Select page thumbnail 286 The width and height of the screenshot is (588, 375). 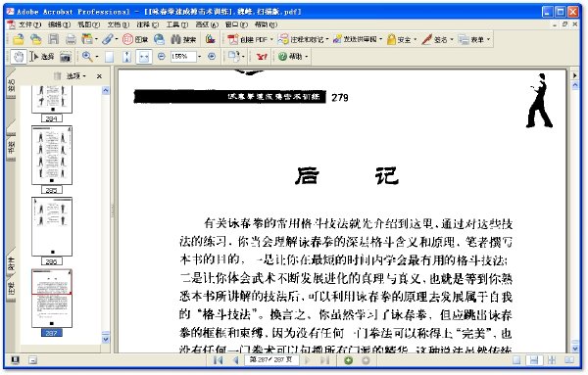coord(52,226)
